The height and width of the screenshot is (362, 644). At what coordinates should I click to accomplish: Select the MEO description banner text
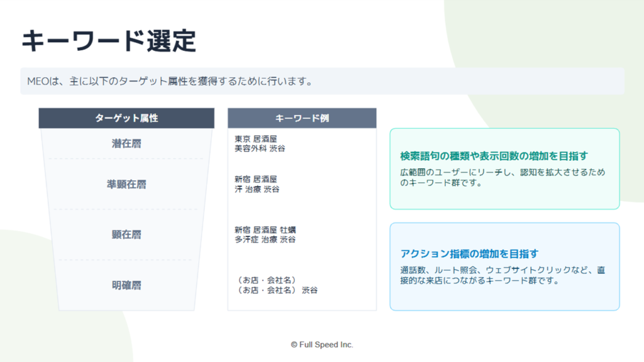coord(170,81)
